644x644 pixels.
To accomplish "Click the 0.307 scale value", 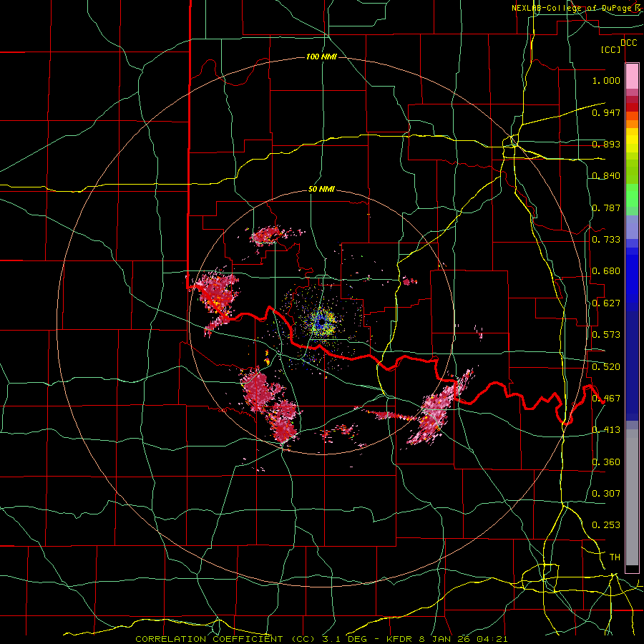I will (606, 494).
